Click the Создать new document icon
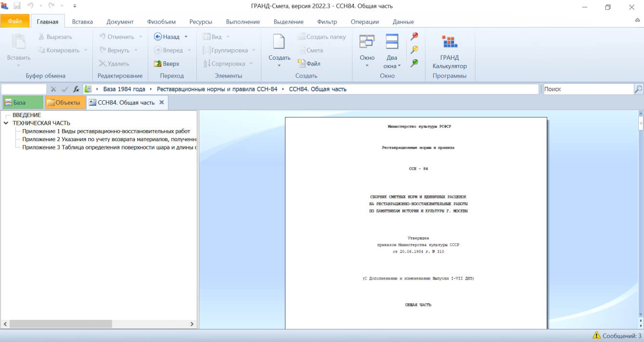644x342 pixels. coord(279,42)
